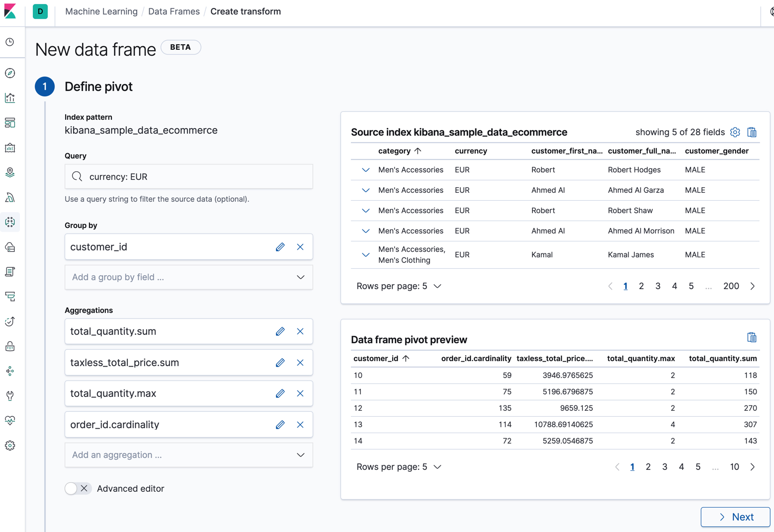Sort the category column descending
Screen dimensions: 774x532
tap(398, 151)
